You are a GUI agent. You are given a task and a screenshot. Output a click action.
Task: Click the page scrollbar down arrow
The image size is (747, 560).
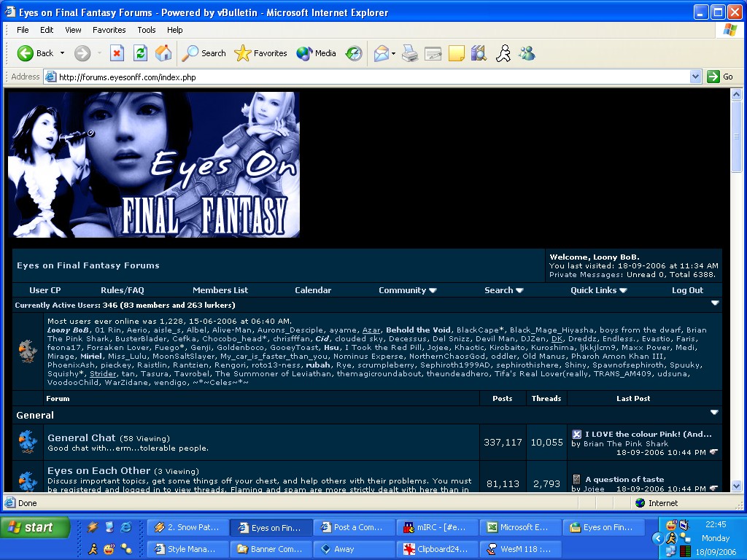736,486
